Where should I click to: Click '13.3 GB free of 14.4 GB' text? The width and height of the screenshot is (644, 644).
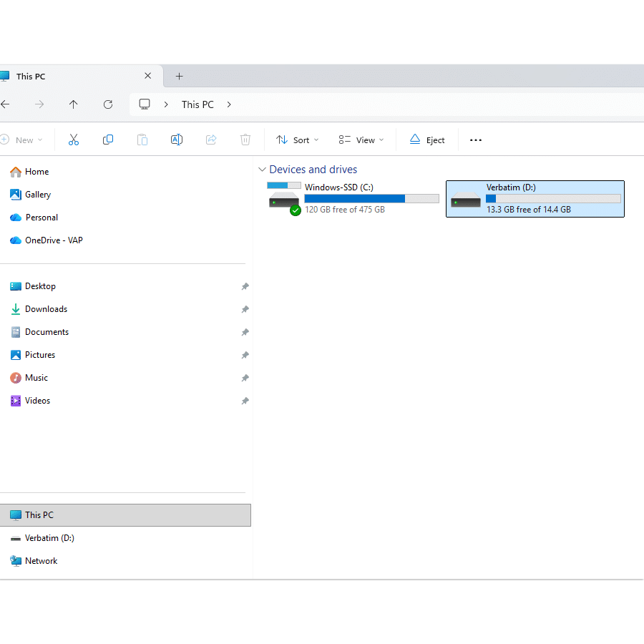coord(529,210)
